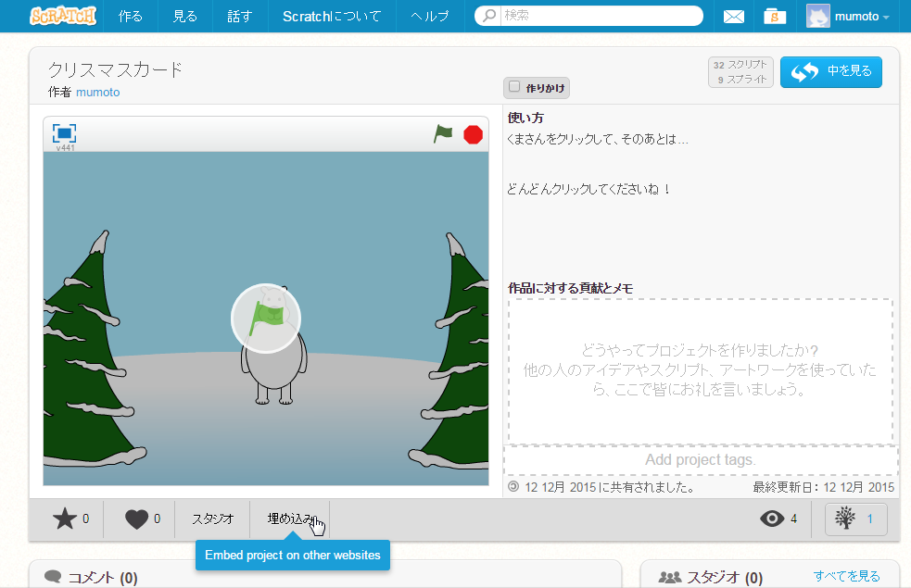Click the スタジオ people icon
This screenshot has height=588, width=911.
click(x=670, y=577)
